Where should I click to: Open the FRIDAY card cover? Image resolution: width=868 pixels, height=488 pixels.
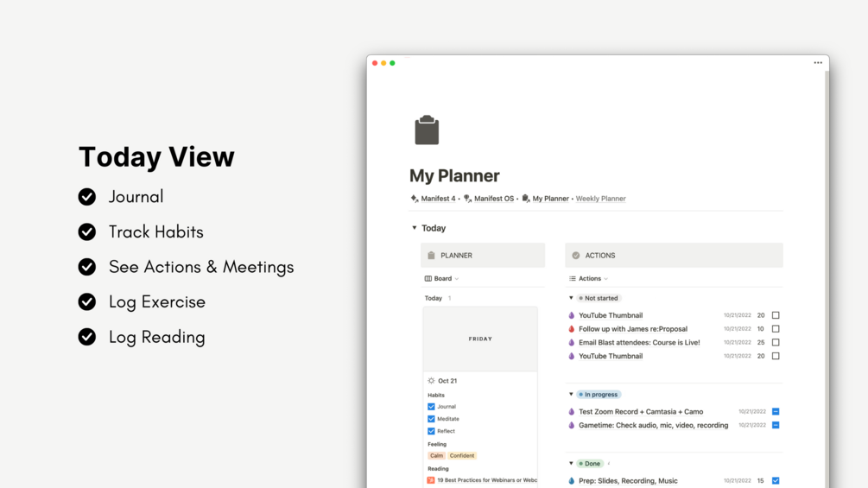480,339
